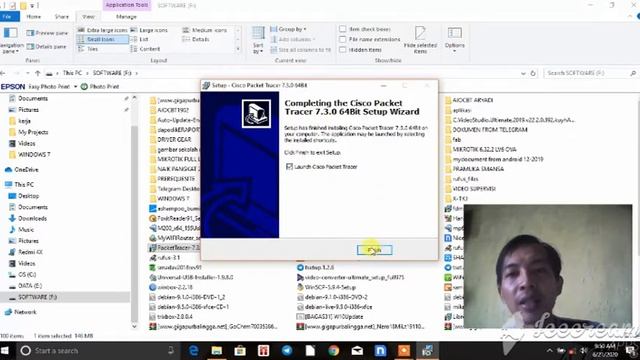Open Epson Easy Photo Print dropdown

coord(76,87)
